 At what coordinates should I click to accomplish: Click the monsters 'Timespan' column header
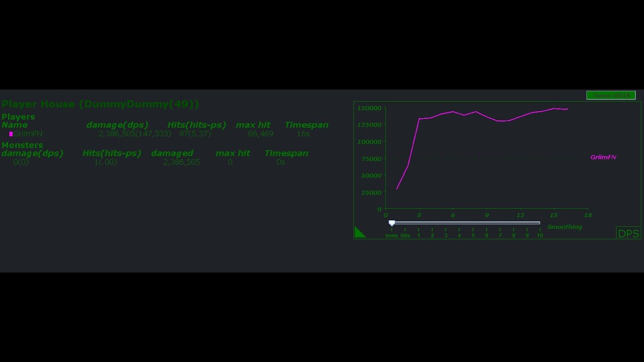(x=286, y=153)
